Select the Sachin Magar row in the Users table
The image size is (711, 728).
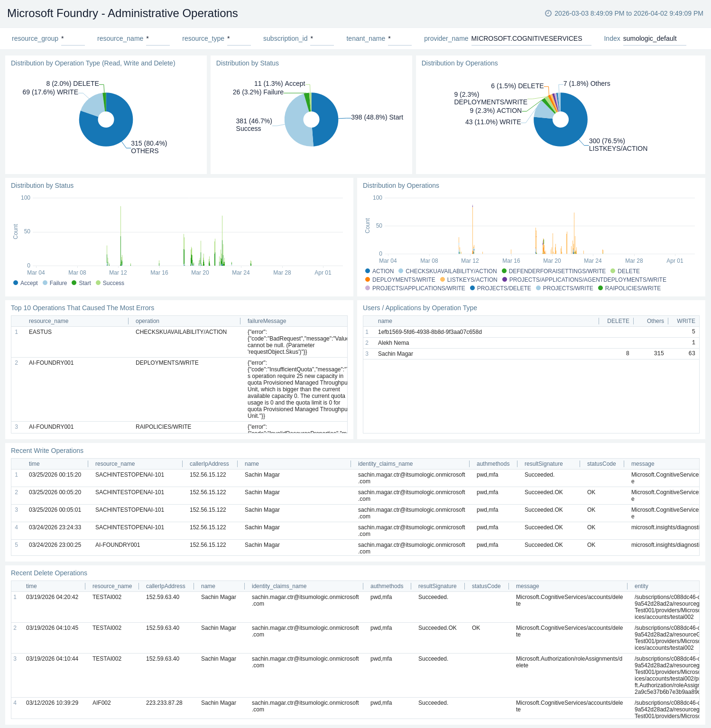(396, 354)
